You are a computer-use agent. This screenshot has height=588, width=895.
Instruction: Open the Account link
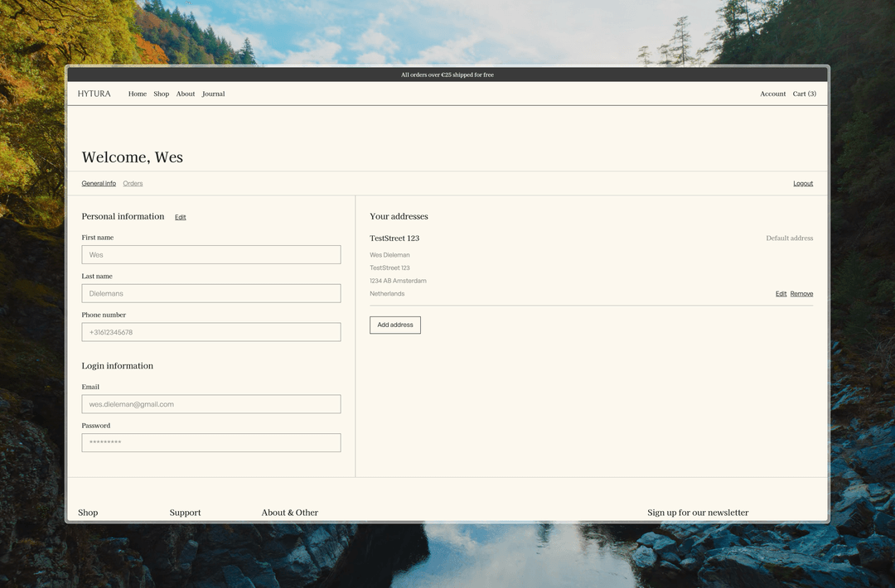click(x=772, y=94)
